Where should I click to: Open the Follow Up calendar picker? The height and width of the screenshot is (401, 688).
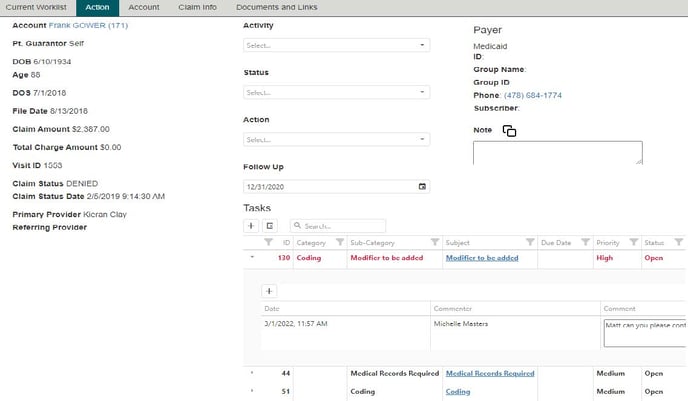tap(422, 186)
